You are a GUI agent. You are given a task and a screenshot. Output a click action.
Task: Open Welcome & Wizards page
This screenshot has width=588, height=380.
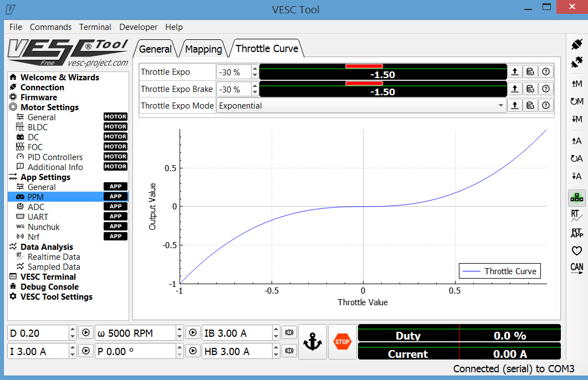point(60,77)
